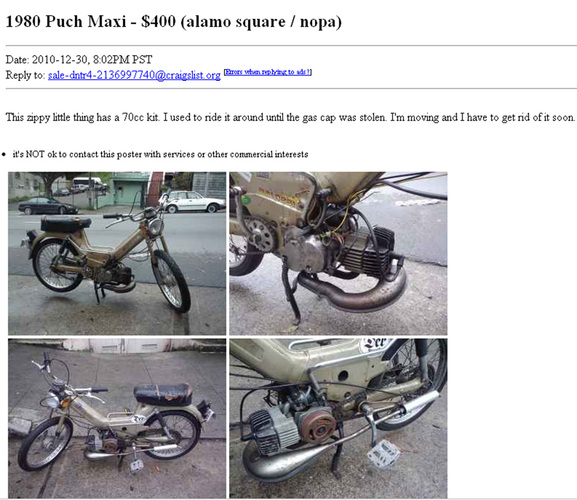Click the white pedal in bottom-right photo
The image size is (577, 500).
coord(384,454)
